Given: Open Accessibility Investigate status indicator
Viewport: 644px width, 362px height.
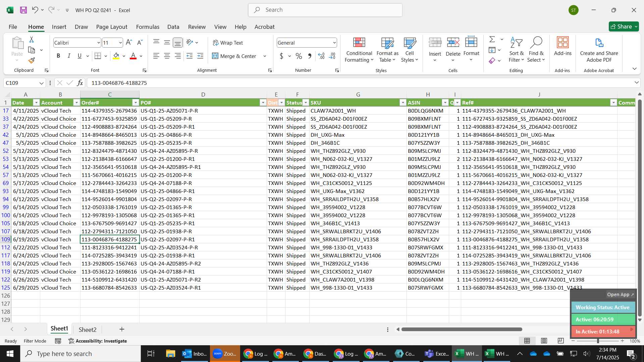Looking at the screenshot, I should tap(98, 341).
